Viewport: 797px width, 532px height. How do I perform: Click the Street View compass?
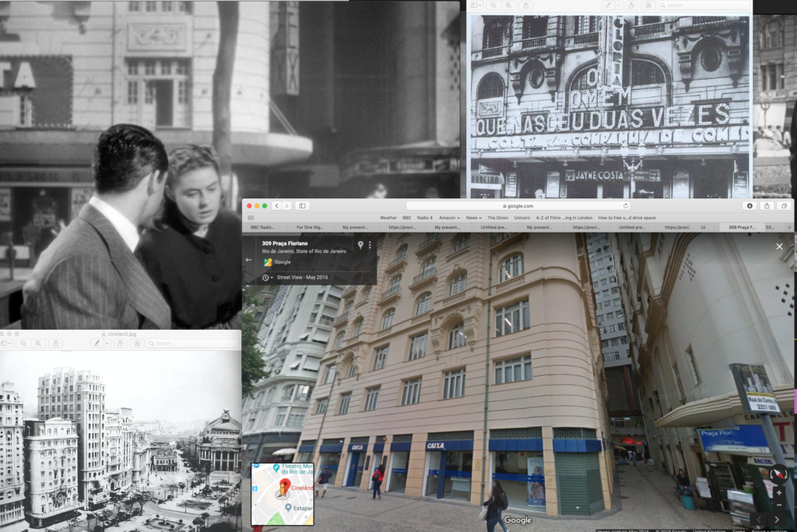[778, 474]
